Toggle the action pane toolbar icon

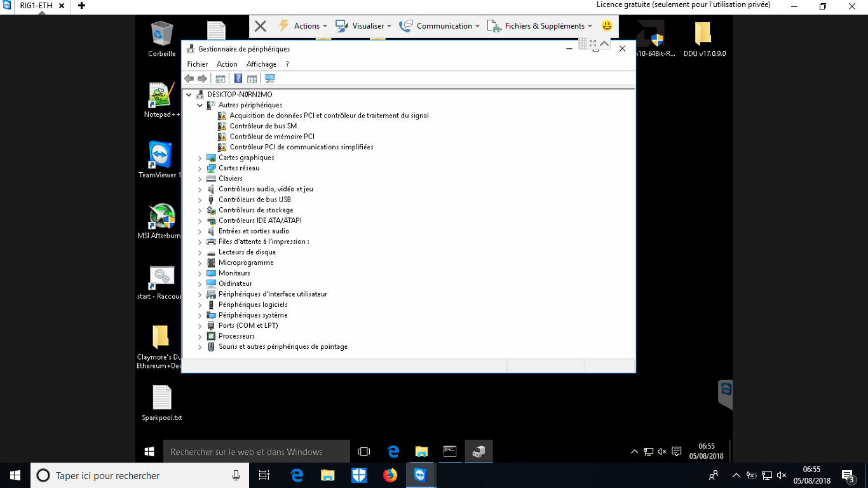pos(252,79)
